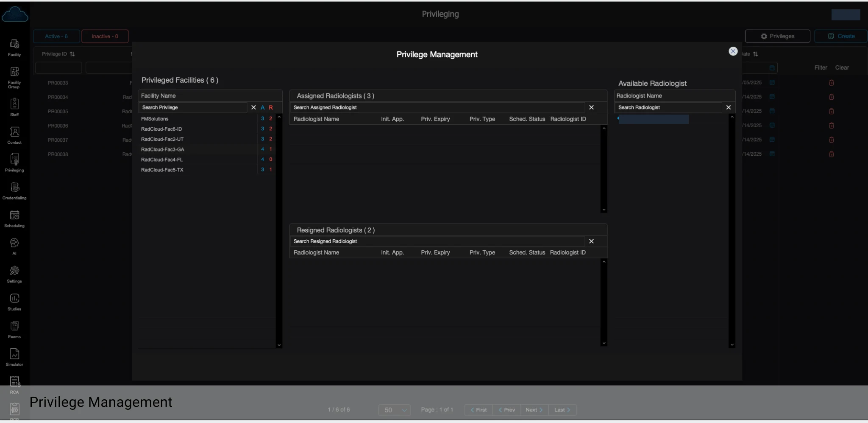This screenshot has height=423, width=868.
Task: Focus the Search Privilege input
Action: click(193, 107)
